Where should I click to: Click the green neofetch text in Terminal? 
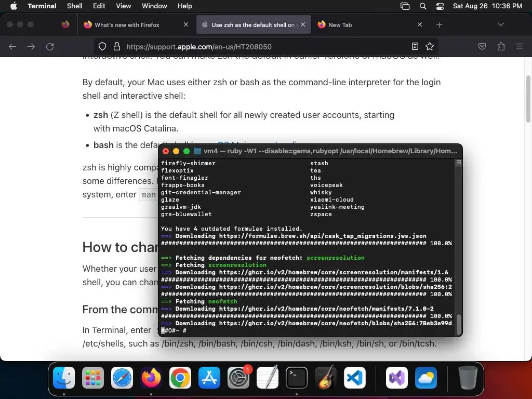point(222,301)
